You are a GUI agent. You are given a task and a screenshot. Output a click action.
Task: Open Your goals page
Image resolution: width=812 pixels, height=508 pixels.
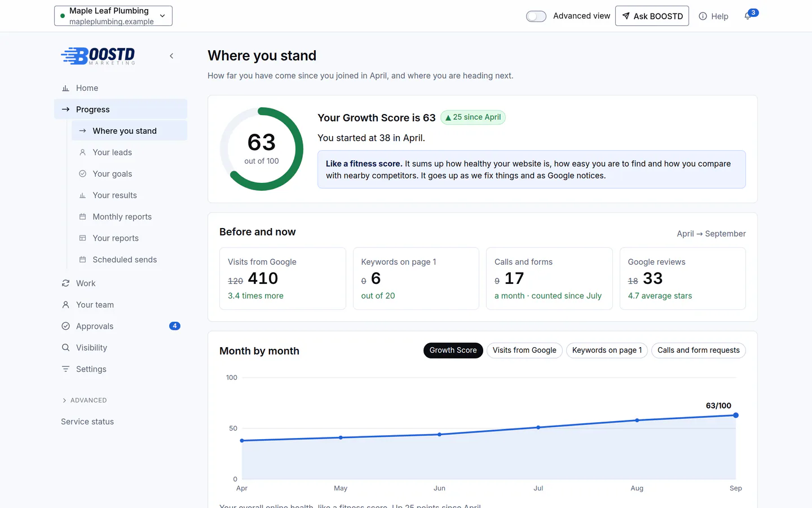(x=129, y=174)
